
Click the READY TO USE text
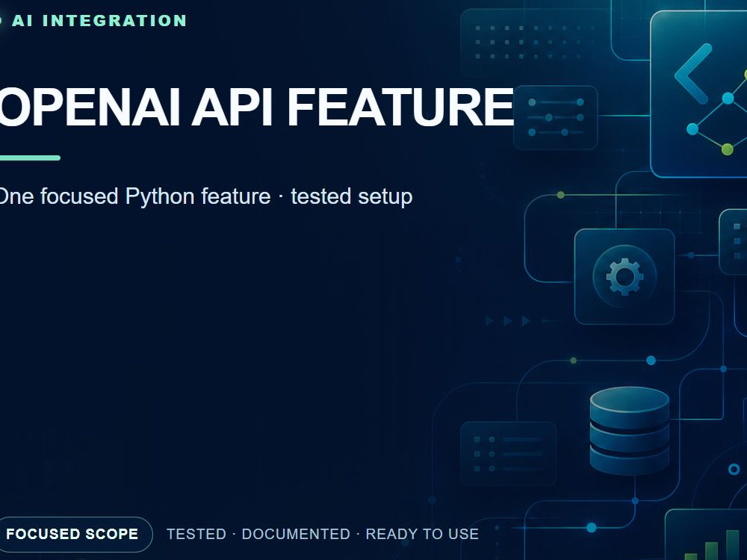(422, 535)
